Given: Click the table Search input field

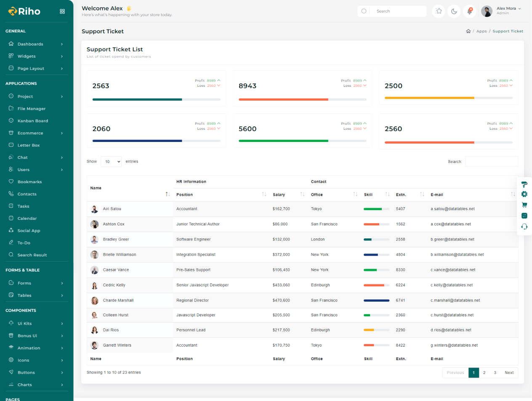Looking at the screenshot, I should click(491, 162).
